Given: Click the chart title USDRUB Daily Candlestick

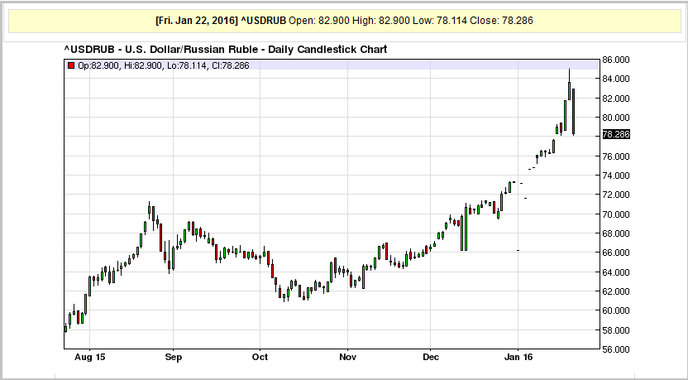Looking at the screenshot, I should (x=226, y=49).
